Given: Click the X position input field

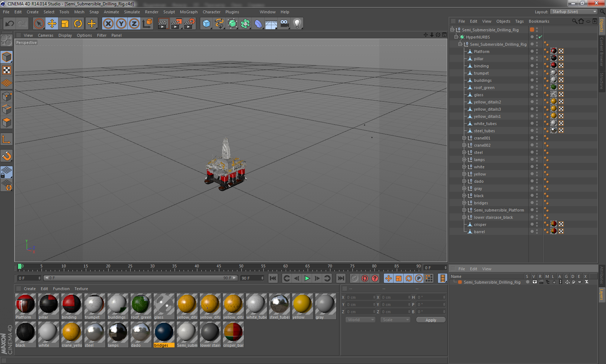Looking at the screenshot, I should 361,297.
